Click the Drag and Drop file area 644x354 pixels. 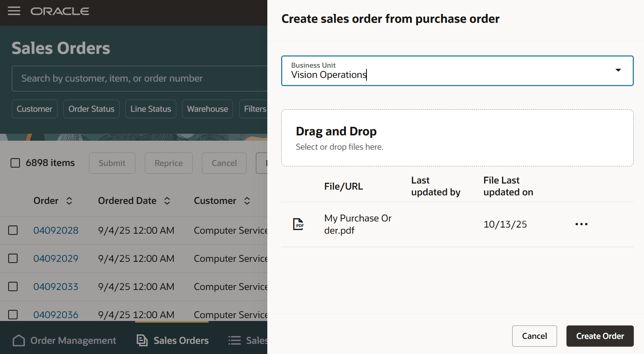pyautogui.click(x=457, y=138)
